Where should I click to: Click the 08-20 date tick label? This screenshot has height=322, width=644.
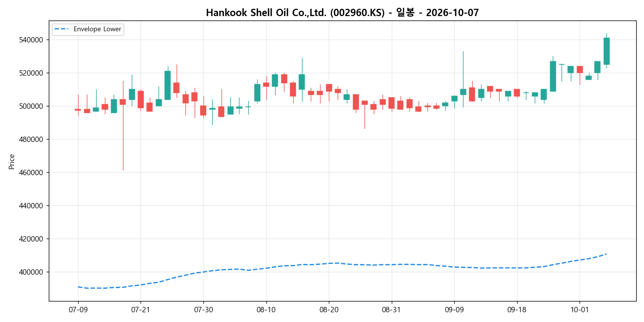pyautogui.click(x=328, y=309)
